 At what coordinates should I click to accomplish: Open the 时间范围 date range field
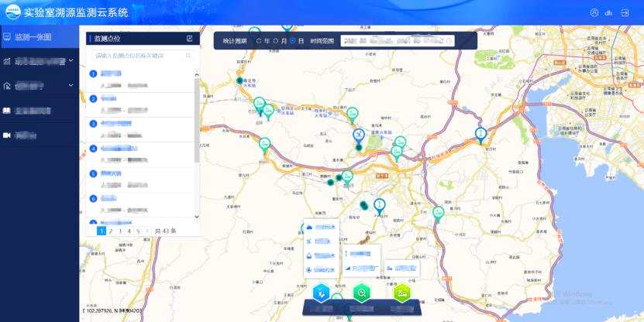tap(397, 41)
